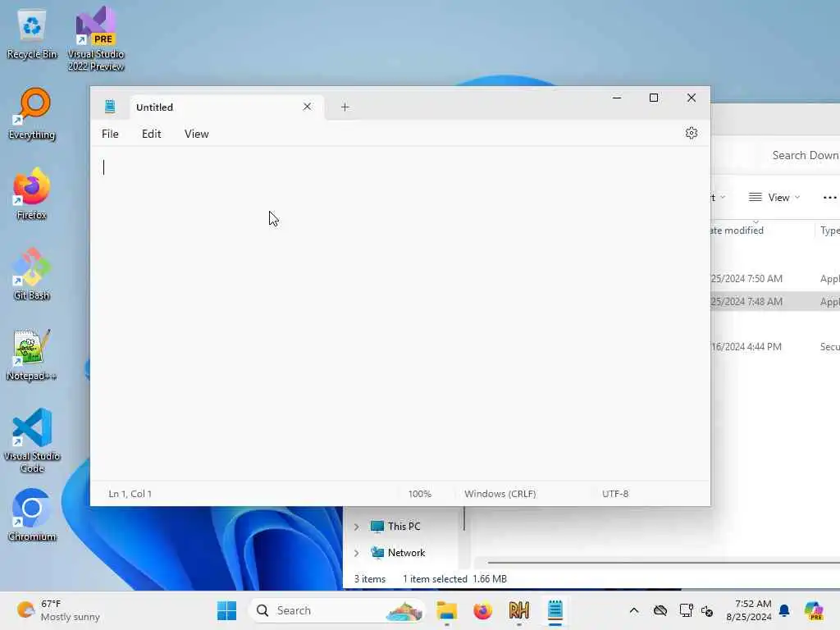Expand Network in File Explorer tree
840x630 pixels.
(356, 553)
